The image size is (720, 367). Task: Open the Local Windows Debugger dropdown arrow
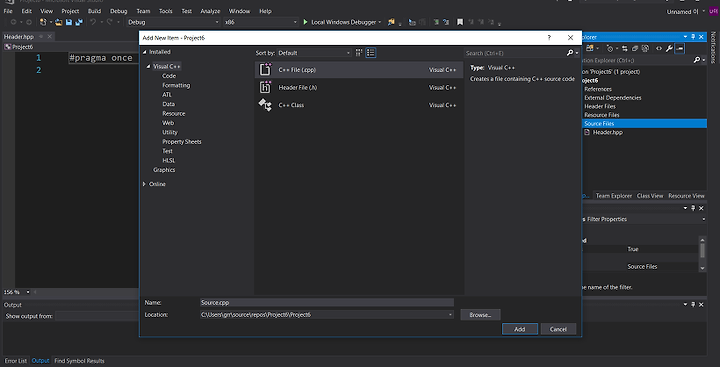coord(379,22)
